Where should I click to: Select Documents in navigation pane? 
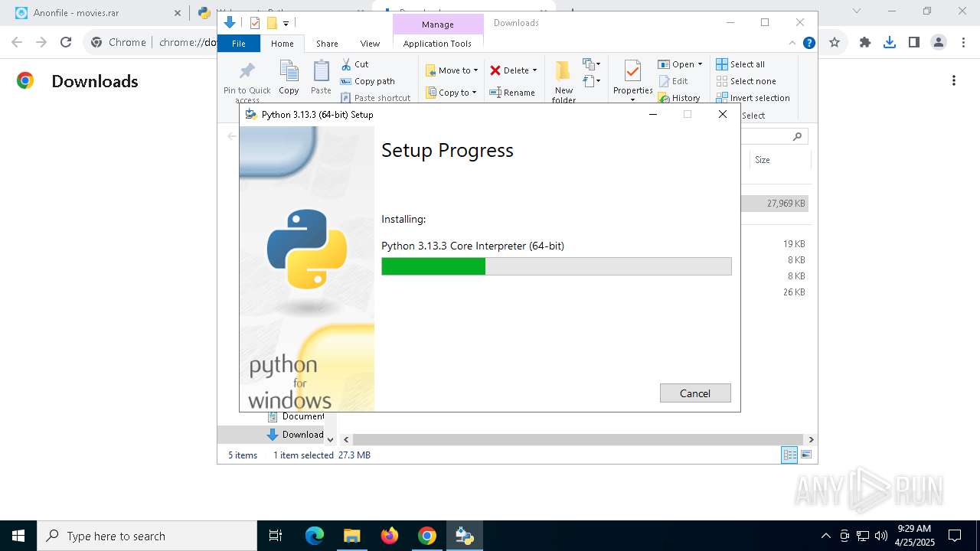pyautogui.click(x=296, y=416)
